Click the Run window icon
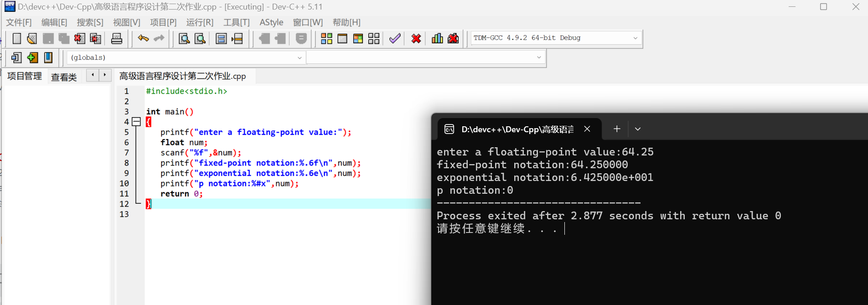The width and height of the screenshot is (868, 305). pos(342,39)
